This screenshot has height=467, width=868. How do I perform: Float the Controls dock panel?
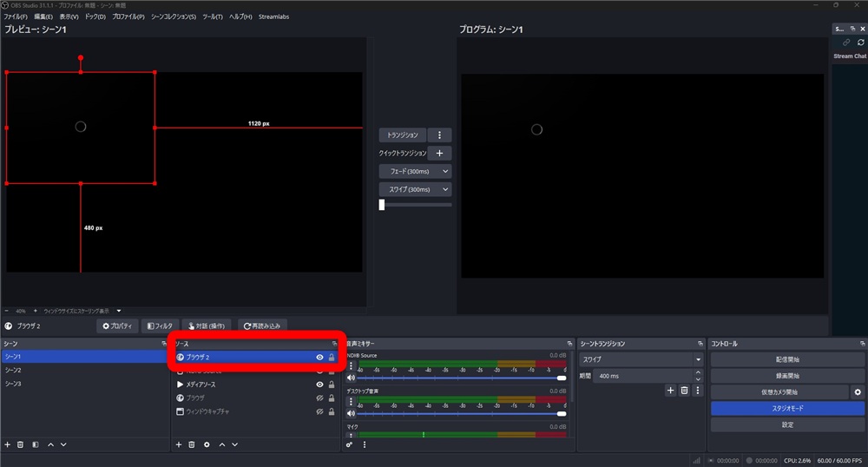point(862,344)
